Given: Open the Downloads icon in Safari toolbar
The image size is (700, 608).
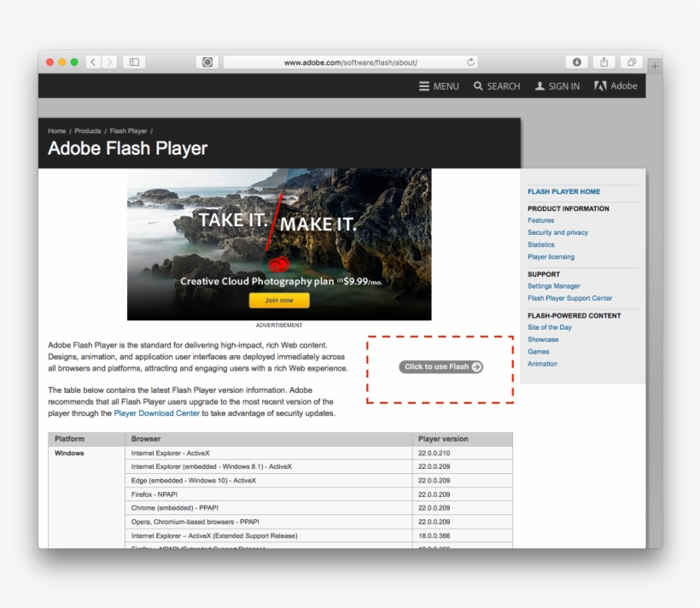Looking at the screenshot, I should tap(577, 62).
